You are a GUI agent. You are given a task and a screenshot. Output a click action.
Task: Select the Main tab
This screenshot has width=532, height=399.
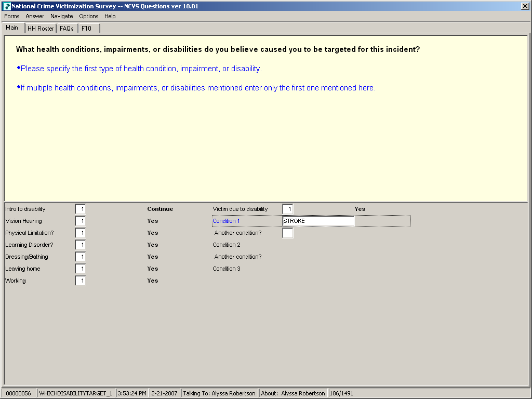pyautogui.click(x=12, y=28)
